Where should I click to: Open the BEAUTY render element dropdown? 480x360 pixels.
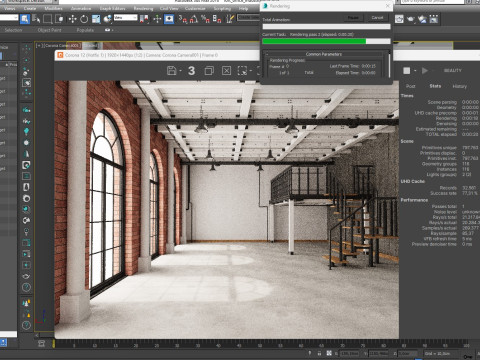pos(452,71)
